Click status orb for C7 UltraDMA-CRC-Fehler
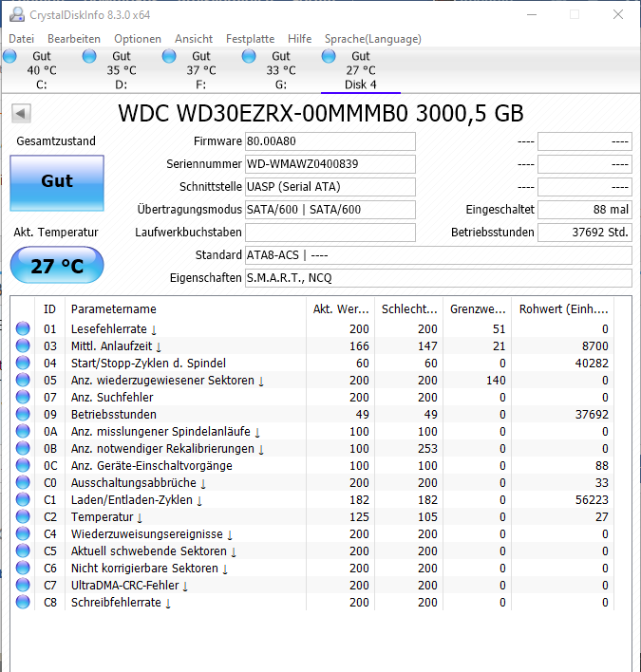 pos(23,585)
